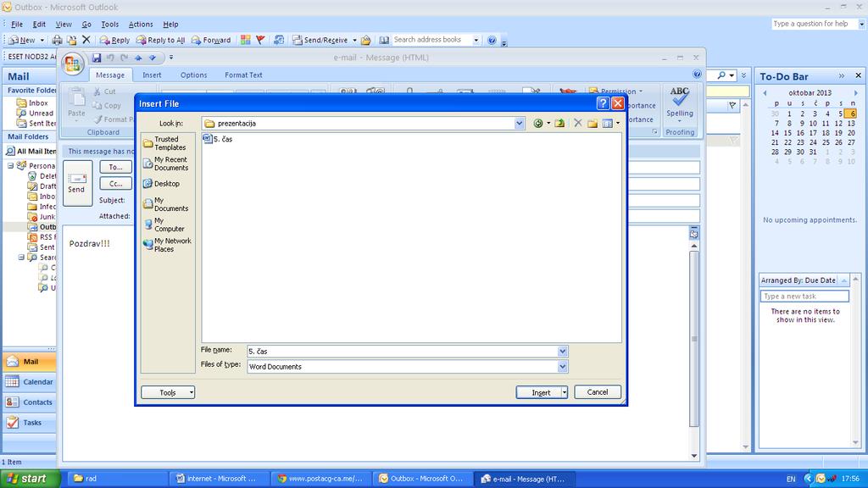Click the Delete X icon in Insert File dialog
The image size is (868, 488).
pyautogui.click(x=577, y=124)
